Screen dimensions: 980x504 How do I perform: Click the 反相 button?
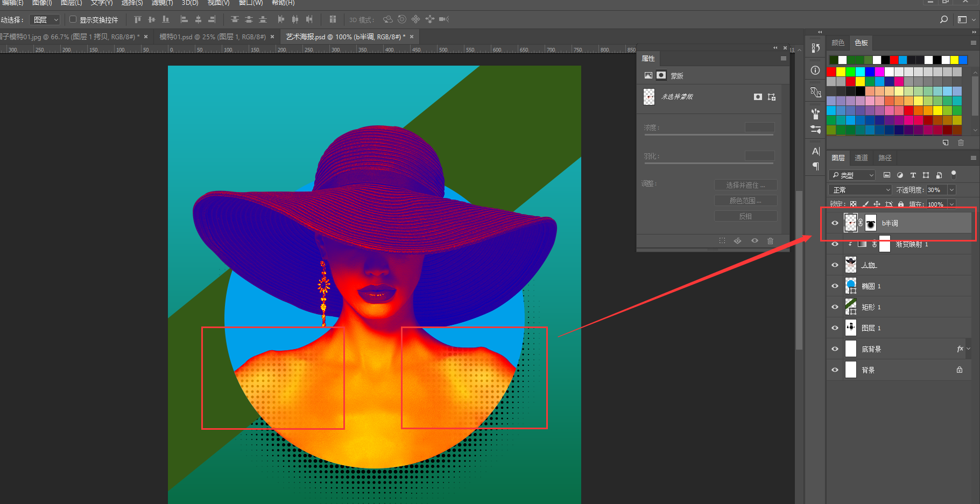[x=745, y=216]
